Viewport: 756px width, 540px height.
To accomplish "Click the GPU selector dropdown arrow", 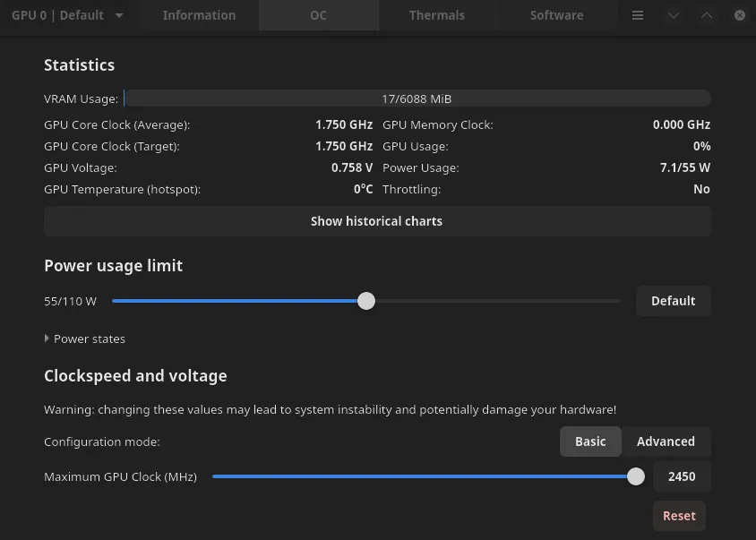I will pos(119,15).
